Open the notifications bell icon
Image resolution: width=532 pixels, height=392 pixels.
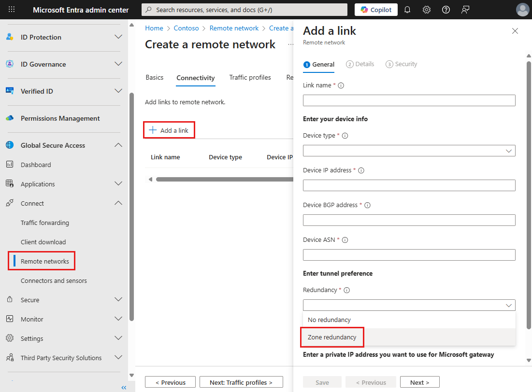(407, 10)
